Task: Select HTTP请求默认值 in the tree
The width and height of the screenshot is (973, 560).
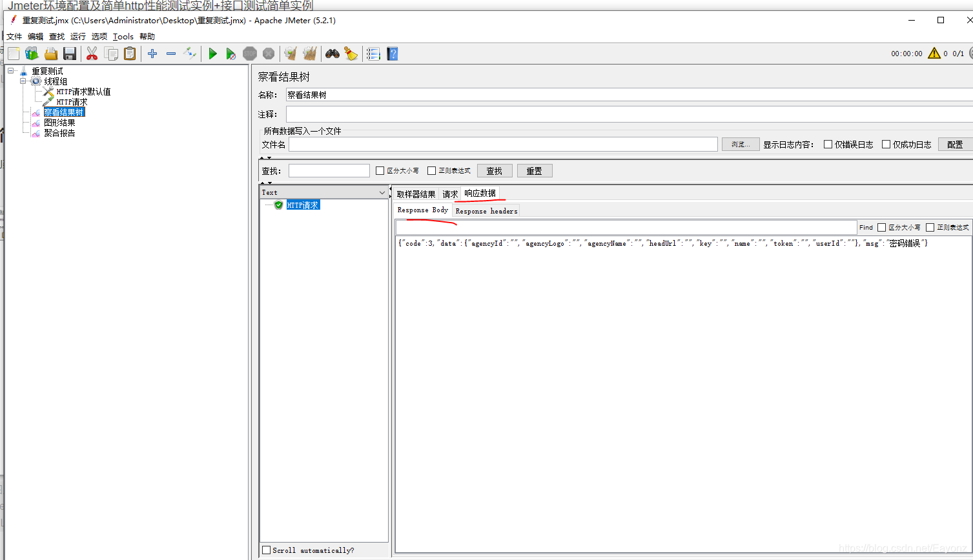Action: (83, 92)
